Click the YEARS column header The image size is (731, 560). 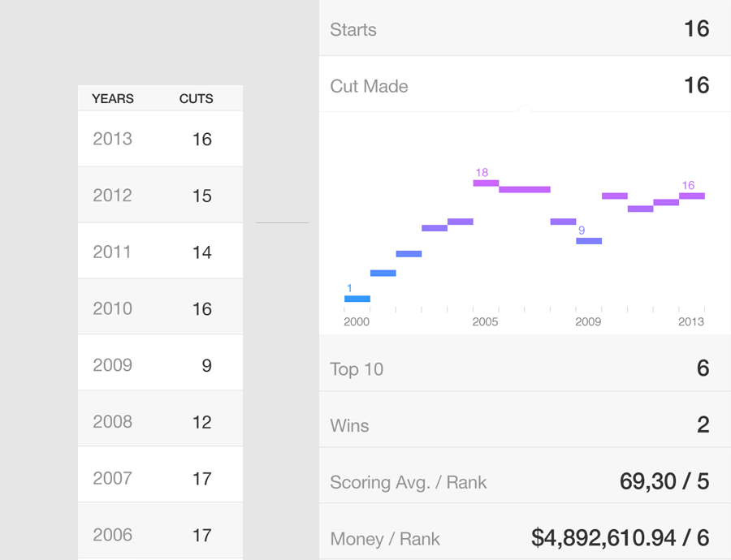tap(113, 99)
